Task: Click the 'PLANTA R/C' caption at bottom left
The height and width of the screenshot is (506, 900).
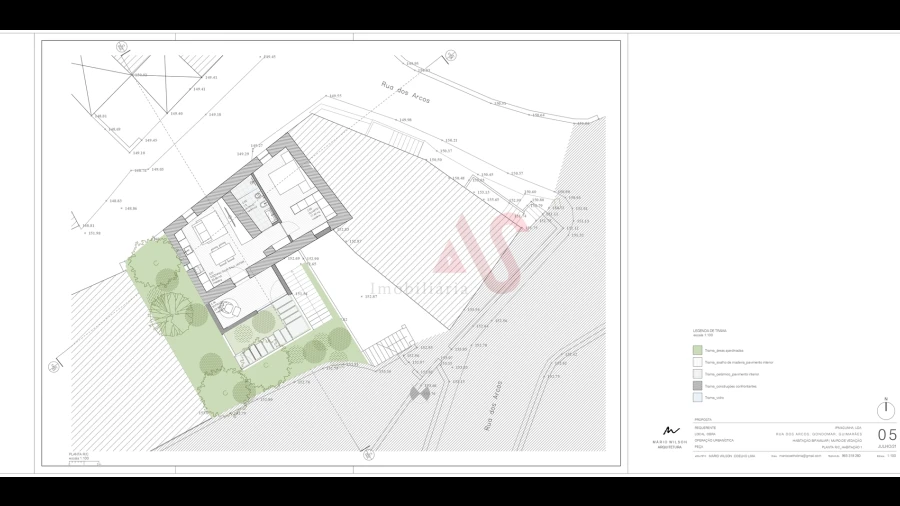Action: coord(79,453)
